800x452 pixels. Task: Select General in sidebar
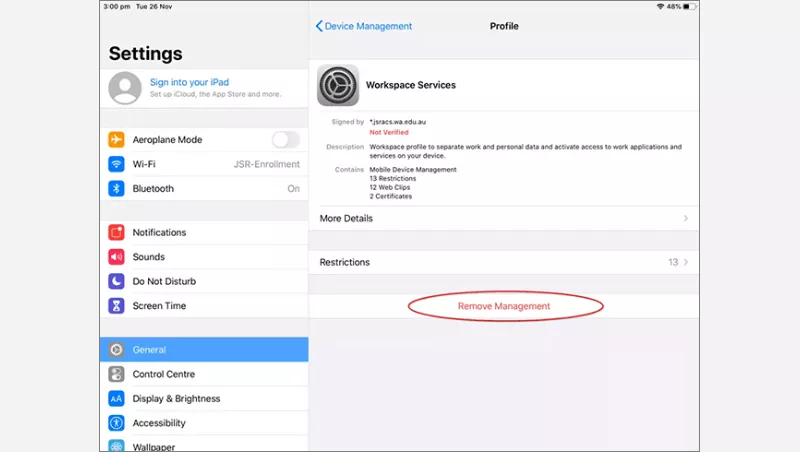pos(204,349)
